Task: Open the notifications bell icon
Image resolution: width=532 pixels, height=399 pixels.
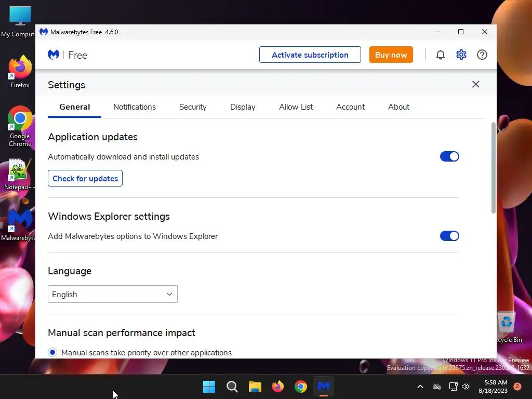Action: pos(441,55)
